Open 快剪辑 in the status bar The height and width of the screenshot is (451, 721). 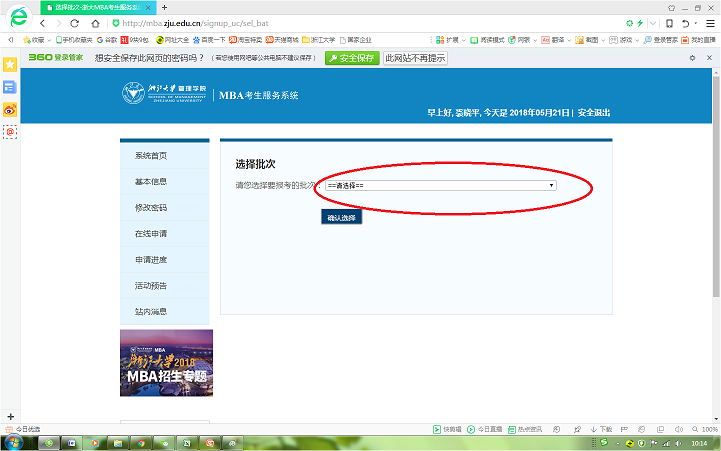[447, 429]
